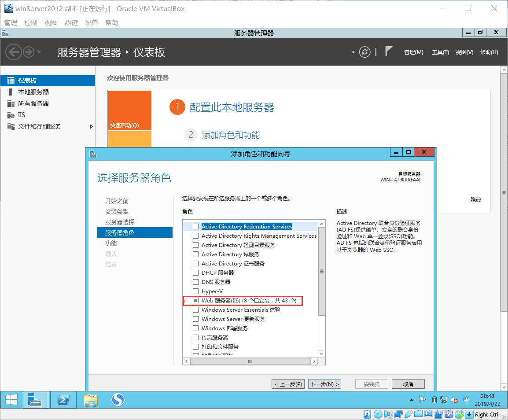Open the 帮助(H) menu

[x=489, y=52]
